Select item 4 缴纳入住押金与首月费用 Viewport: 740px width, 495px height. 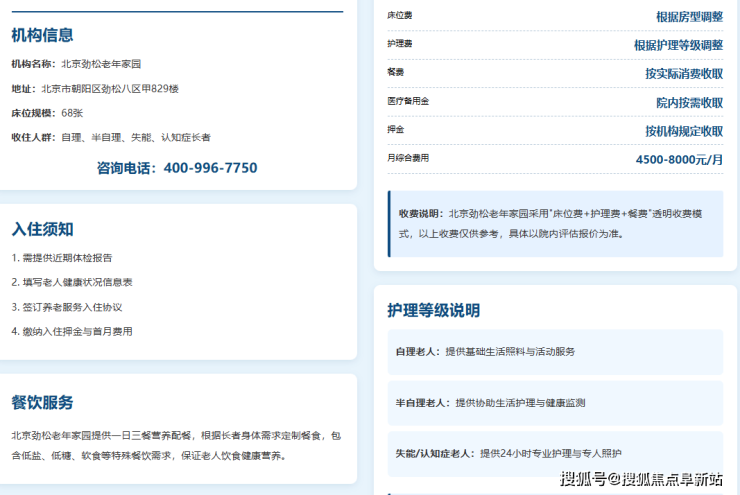tap(72, 332)
